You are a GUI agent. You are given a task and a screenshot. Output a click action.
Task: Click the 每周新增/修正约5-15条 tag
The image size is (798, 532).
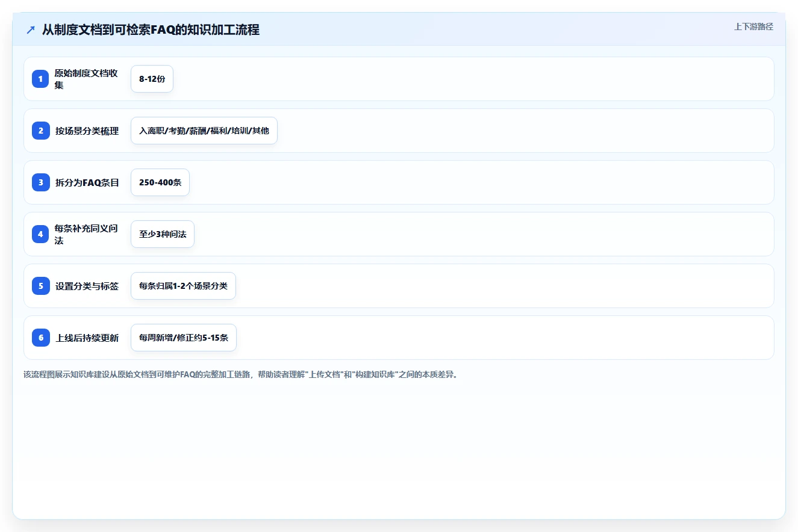tap(184, 338)
